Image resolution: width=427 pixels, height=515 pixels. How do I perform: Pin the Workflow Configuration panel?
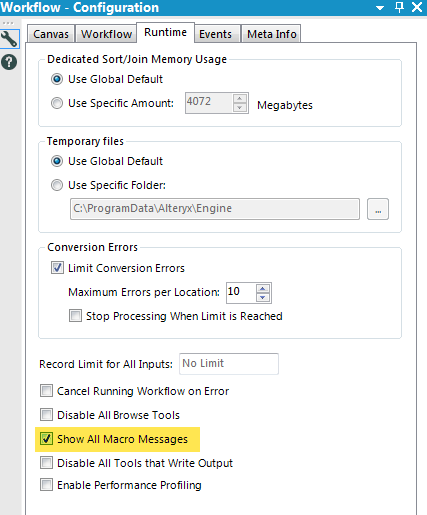coord(399,7)
